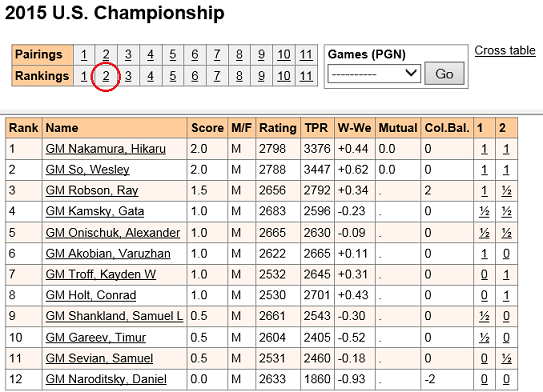Select Rankings after round 2
543x392 pixels.
coord(106,76)
